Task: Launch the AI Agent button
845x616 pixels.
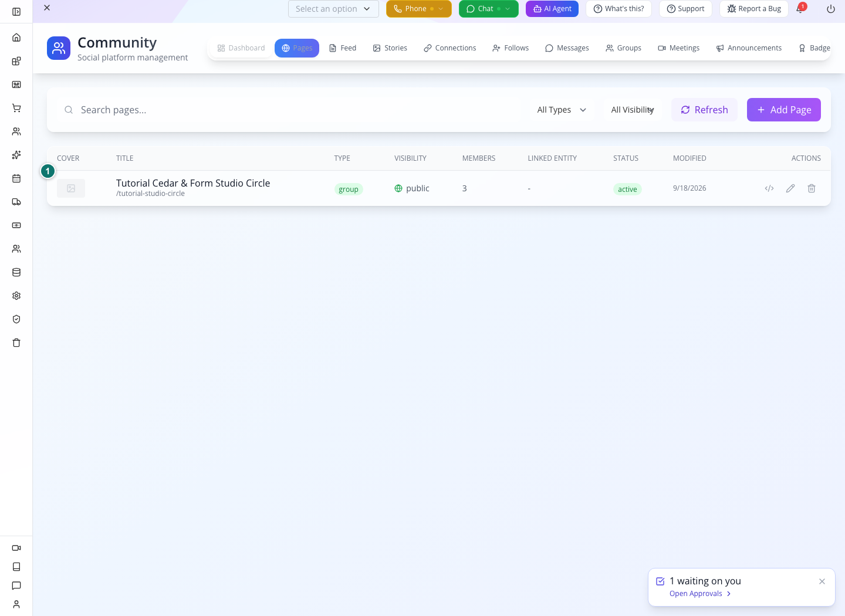Action: (552, 9)
